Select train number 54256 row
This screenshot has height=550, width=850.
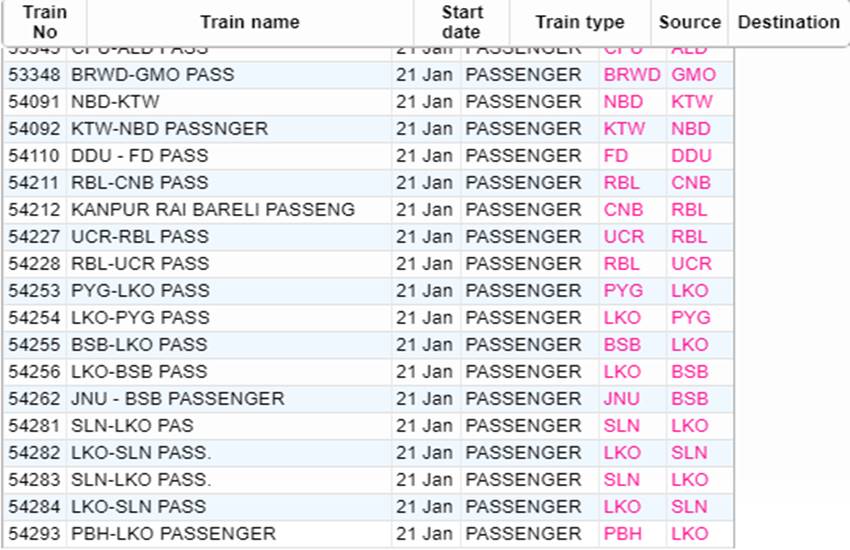coord(369,372)
